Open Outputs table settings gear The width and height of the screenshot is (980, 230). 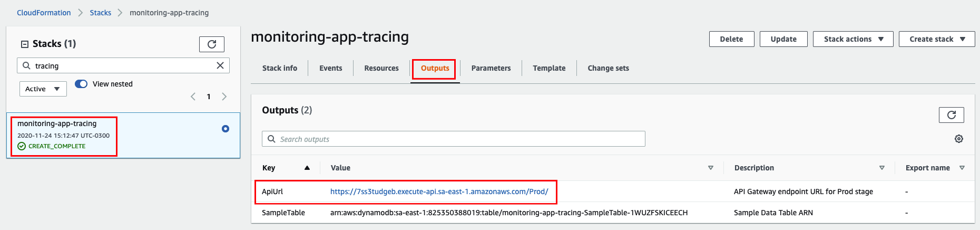point(959,139)
